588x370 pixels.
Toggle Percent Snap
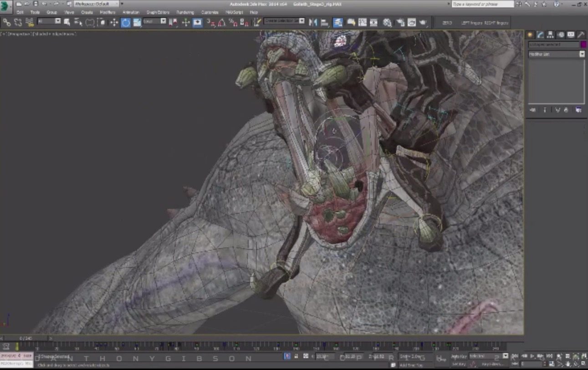coord(233,22)
